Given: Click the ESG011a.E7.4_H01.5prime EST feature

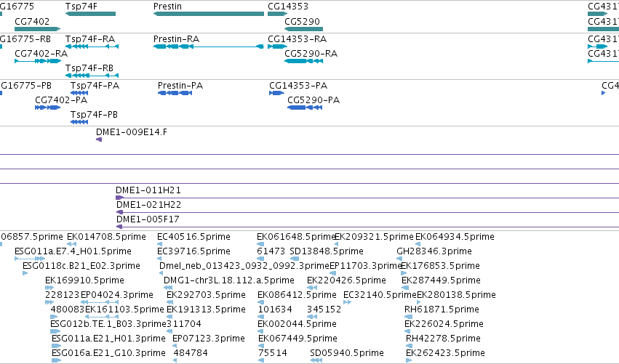Looking at the screenshot, I should coord(30,259).
